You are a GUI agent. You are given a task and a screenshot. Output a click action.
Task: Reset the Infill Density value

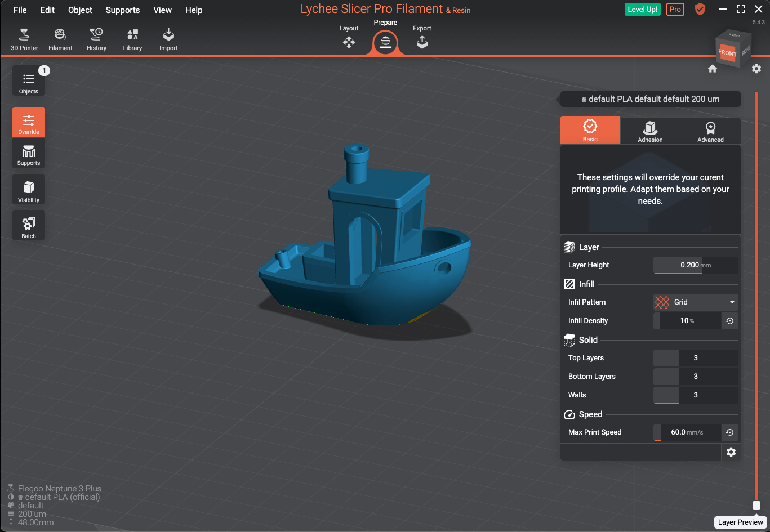[x=729, y=321]
